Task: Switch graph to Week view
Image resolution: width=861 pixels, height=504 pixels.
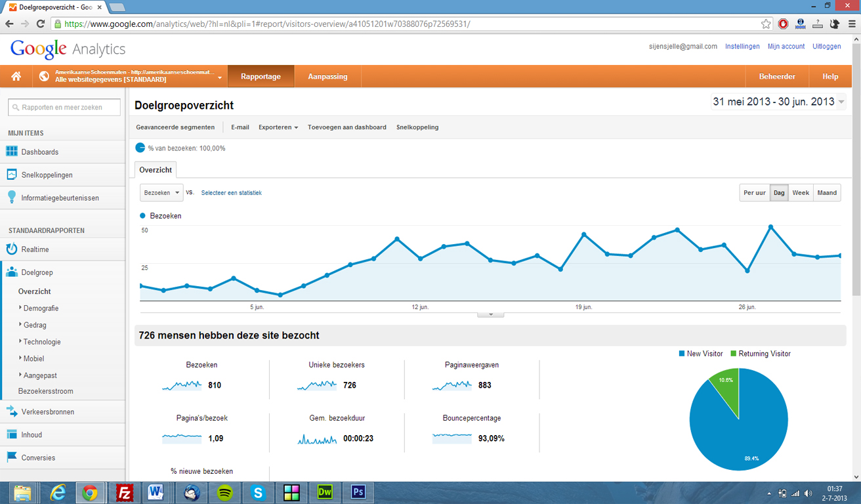Action: pyautogui.click(x=801, y=193)
